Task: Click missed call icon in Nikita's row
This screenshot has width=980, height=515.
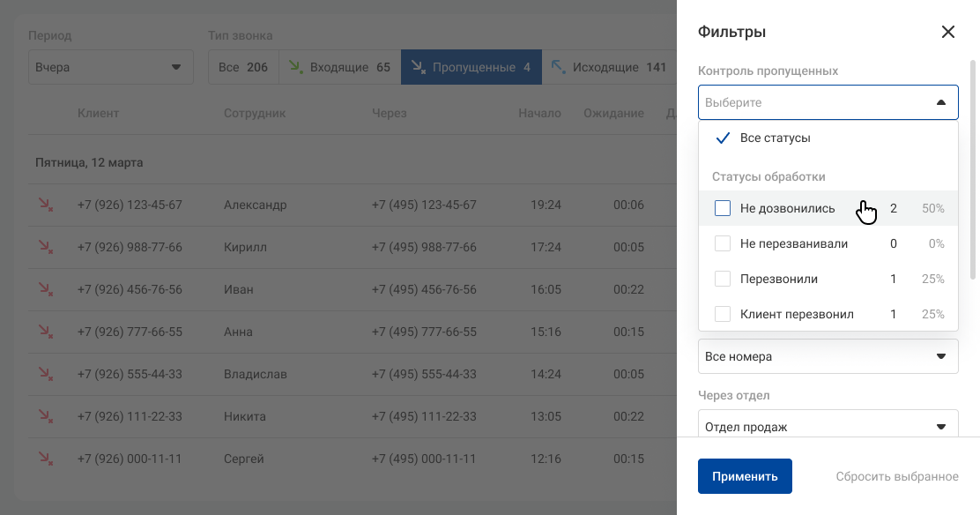Action: [45, 416]
